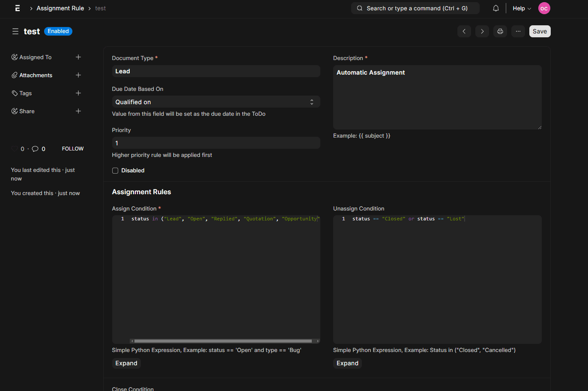
Task: Open the three-dots more actions menu
Action: [518, 31]
